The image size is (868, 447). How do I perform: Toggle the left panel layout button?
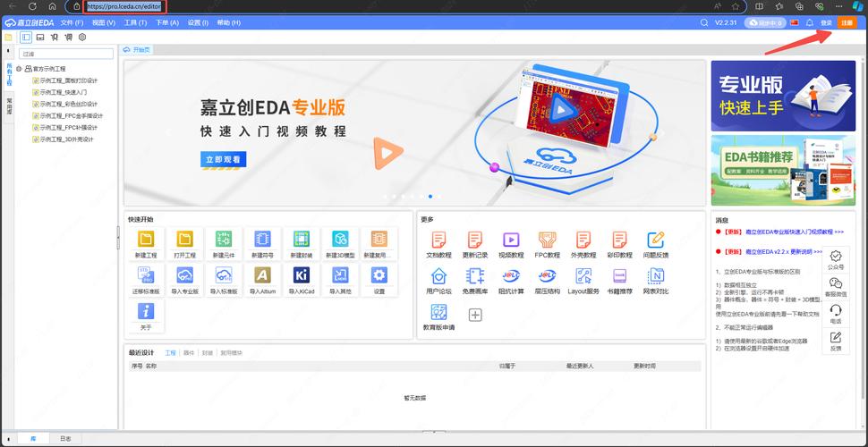tap(26, 37)
